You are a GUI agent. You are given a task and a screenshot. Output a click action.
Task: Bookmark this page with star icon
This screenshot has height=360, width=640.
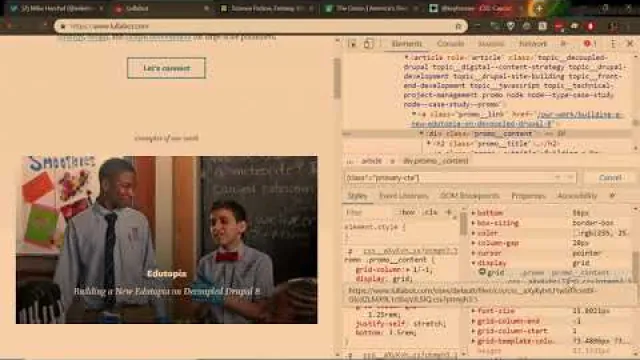coord(458,27)
